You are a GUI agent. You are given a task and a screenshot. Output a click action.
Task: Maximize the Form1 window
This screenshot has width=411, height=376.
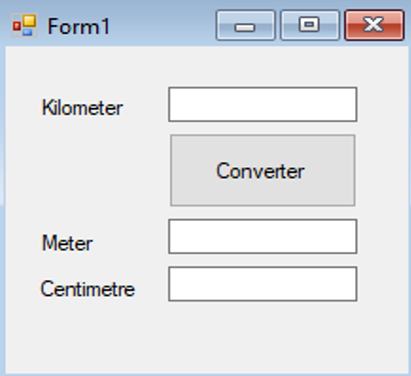click(310, 25)
